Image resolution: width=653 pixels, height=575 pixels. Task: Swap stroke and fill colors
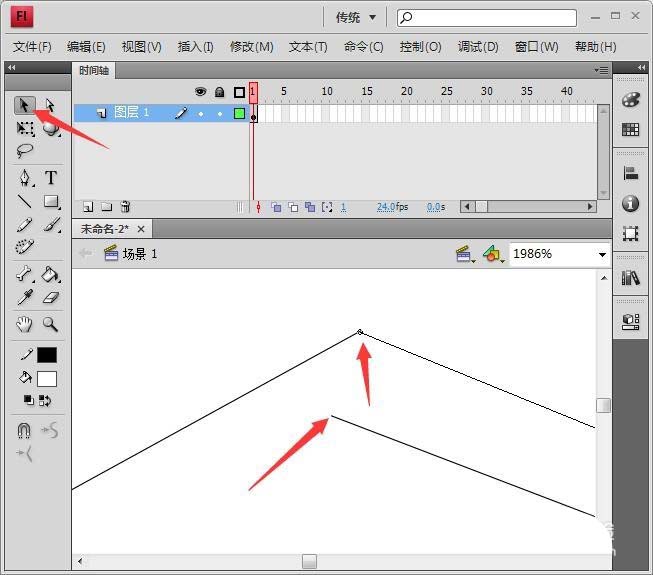(x=45, y=401)
